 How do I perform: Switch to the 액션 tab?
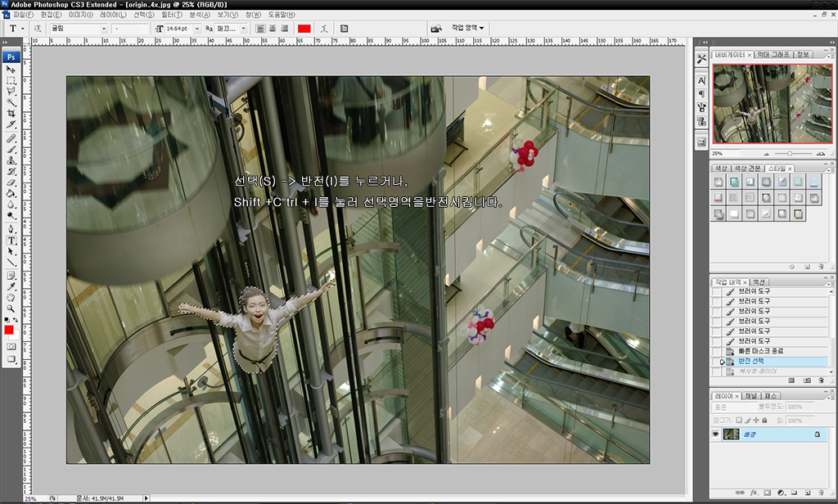pyautogui.click(x=759, y=282)
